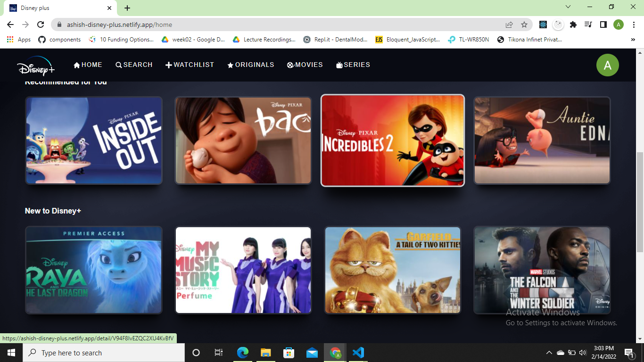The image size is (644, 362).
Task: Open My Music Story Perfume card
Action: [x=243, y=270]
